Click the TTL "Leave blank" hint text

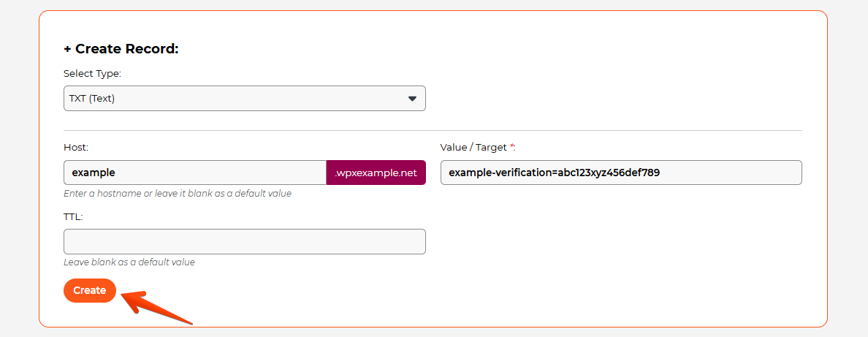point(129,262)
